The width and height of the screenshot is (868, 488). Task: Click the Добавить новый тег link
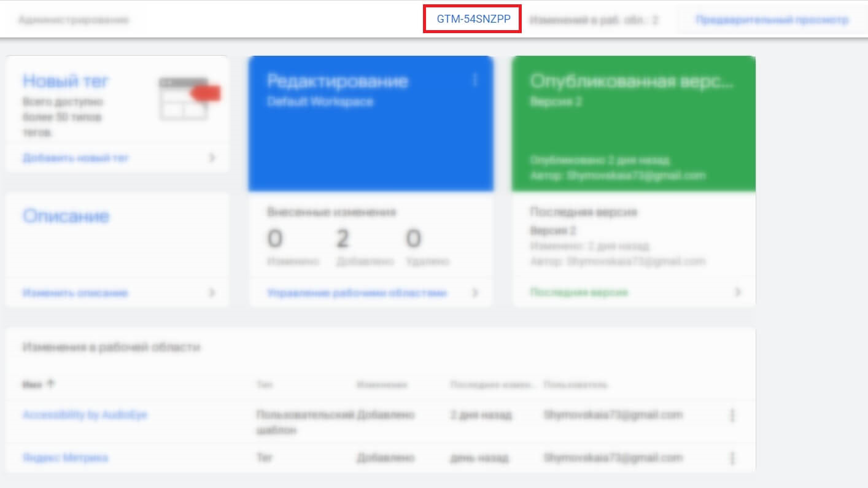coord(76,158)
